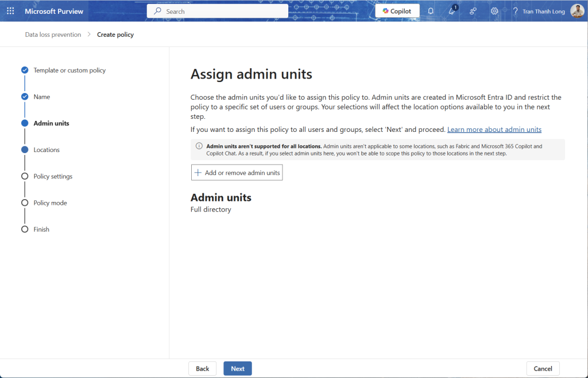Image resolution: width=588 pixels, height=378 pixels.
Task: Open the community people icon in header
Action: pyautogui.click(x=473, y=11)
